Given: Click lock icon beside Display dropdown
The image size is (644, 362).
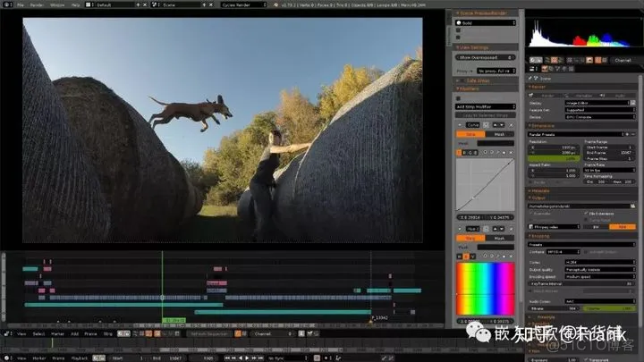Looking at the screenshot, I should pyautogui.click(x=633, y=103).
